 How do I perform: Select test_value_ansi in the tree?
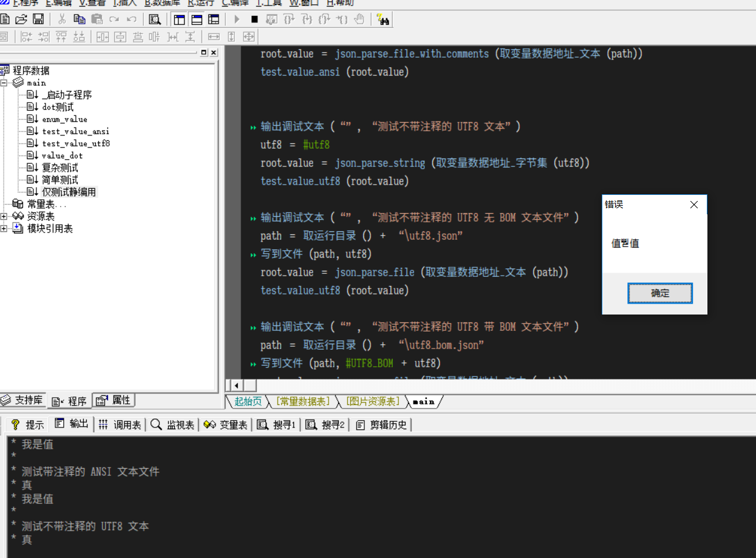pos(76,131)
